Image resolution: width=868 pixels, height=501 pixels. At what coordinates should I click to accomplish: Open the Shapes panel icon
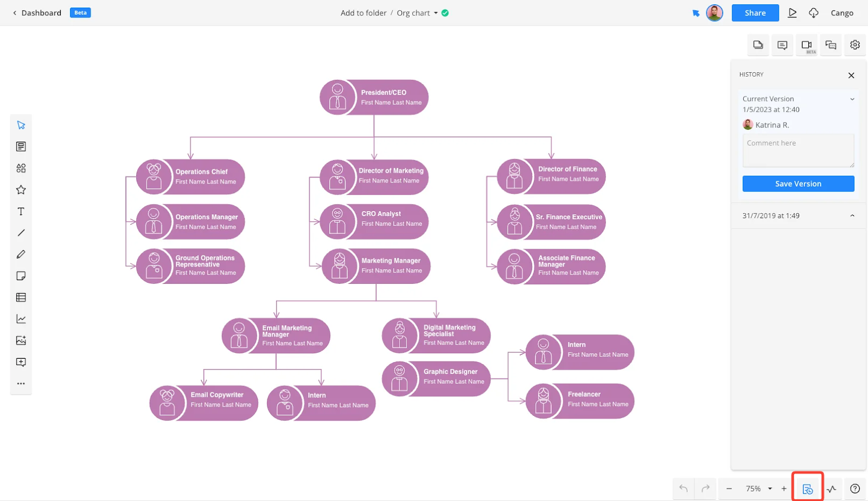click(x=21, y=168)
